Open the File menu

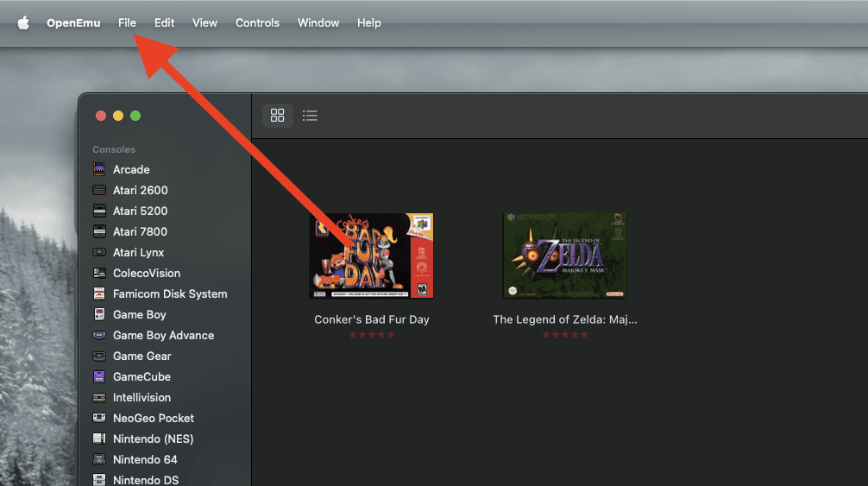(x=127, y=22)
